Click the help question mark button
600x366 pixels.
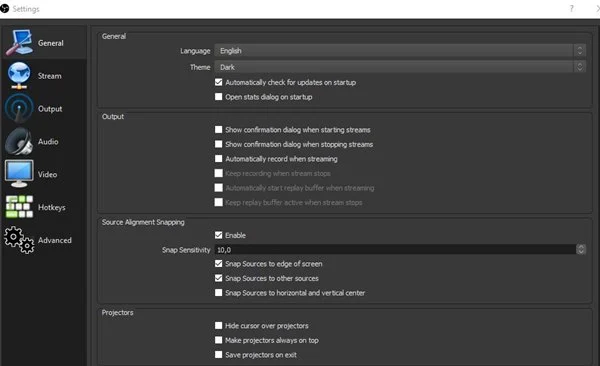tap(572, 8)
